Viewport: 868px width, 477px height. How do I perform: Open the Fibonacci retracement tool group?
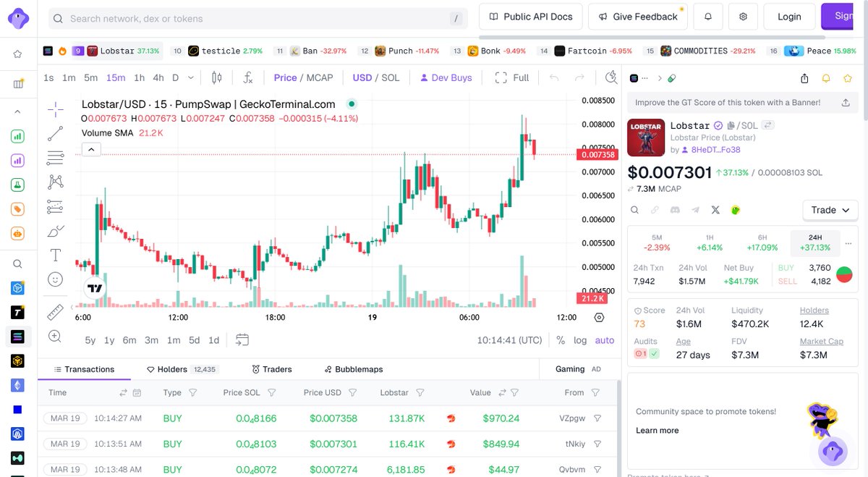pos(55,158)
